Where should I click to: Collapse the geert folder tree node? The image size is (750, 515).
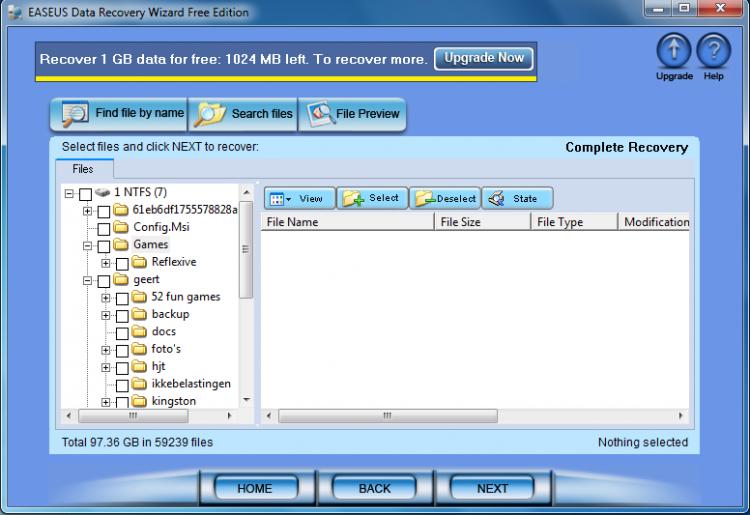click(88, 281)
